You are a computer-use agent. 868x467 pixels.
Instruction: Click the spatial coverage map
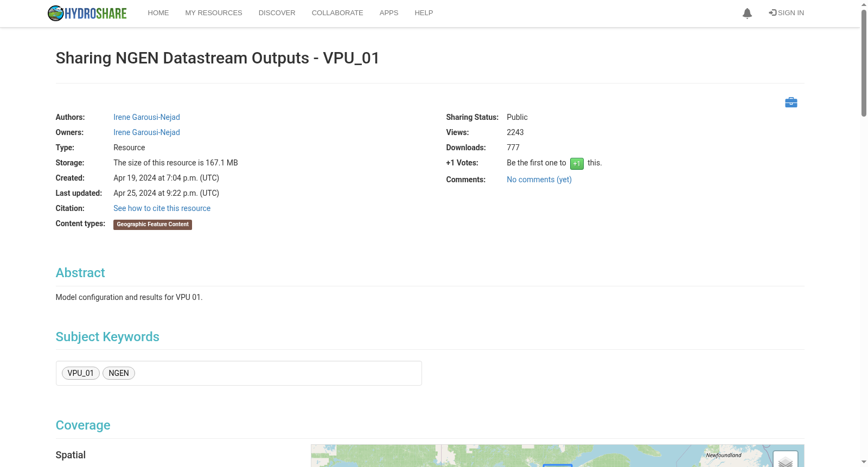point(557,456)
